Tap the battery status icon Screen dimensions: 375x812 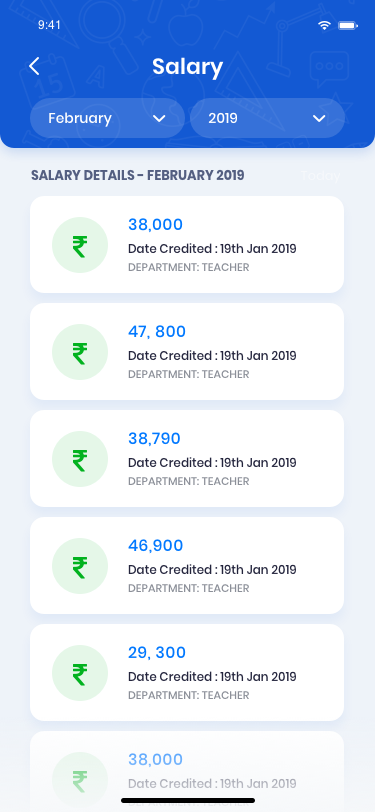(x=348, y=25)
